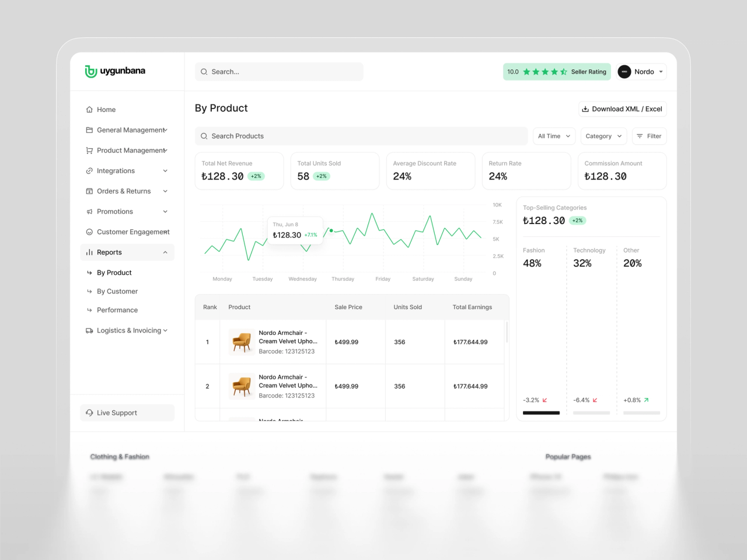This screenshot has width=747, height=560.
Task: Open the All Time dropdown
Action: point(554,136)
